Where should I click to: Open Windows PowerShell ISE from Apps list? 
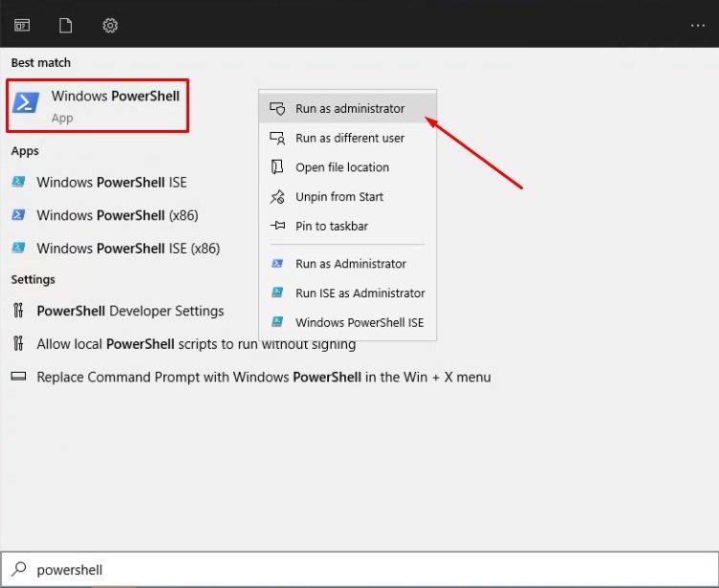tap(112, 182)
